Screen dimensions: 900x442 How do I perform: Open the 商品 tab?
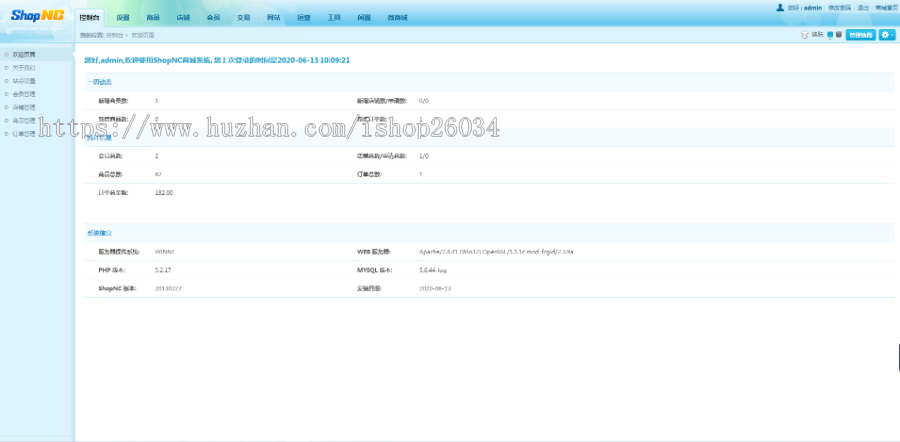point(153,18)
